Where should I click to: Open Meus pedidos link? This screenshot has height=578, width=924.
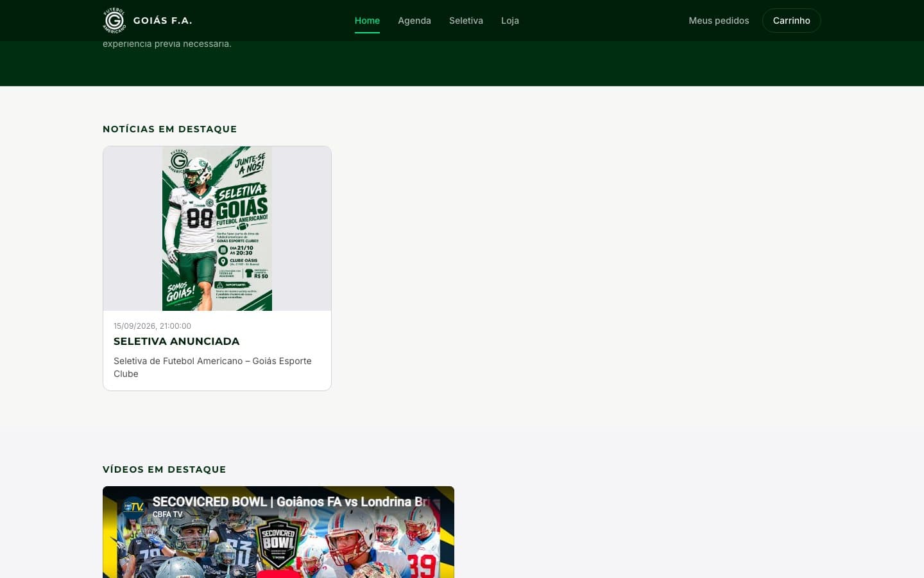click(x=719, y=21)
